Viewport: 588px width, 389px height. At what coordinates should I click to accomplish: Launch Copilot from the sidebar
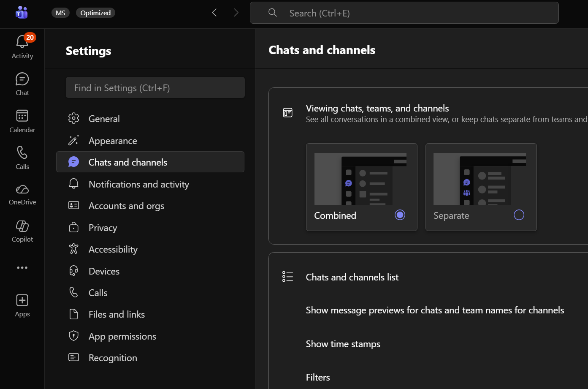pos(22,226)
